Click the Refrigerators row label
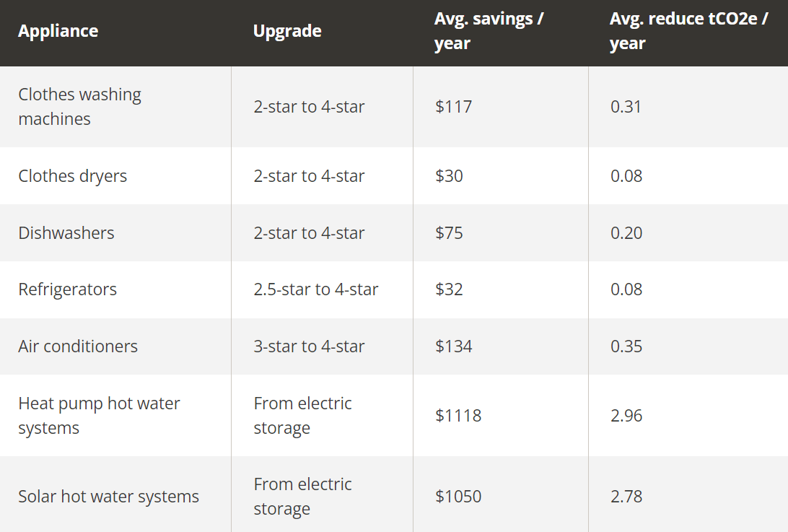The width and height of the screenshot is (788, 532). (x=67, y=289)
